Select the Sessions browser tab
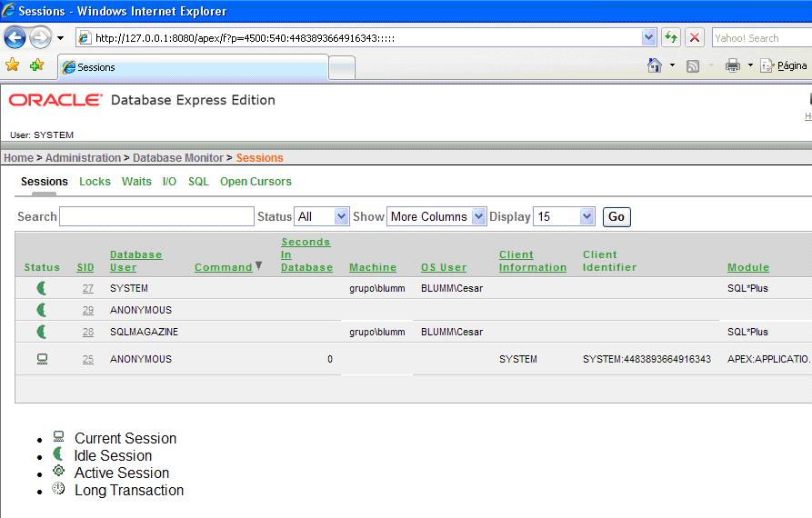The width and height of the screenshot is (812, 518). (x=193, y=67)
